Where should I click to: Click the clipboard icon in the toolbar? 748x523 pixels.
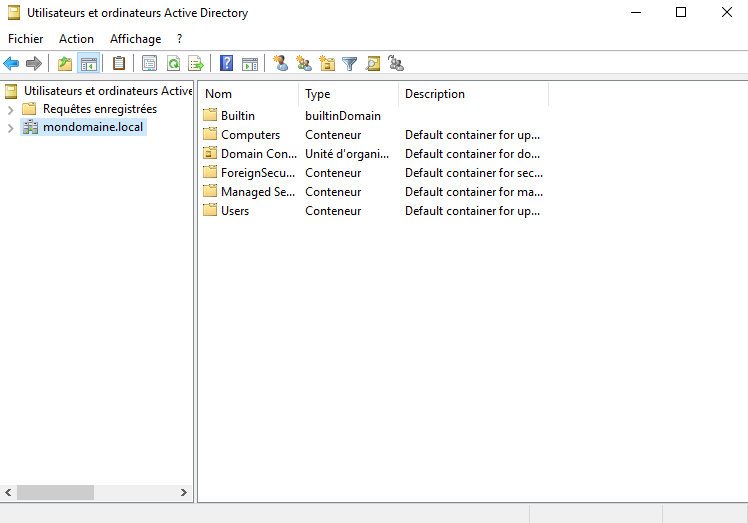pyautogui.click(x=119, y=63)
